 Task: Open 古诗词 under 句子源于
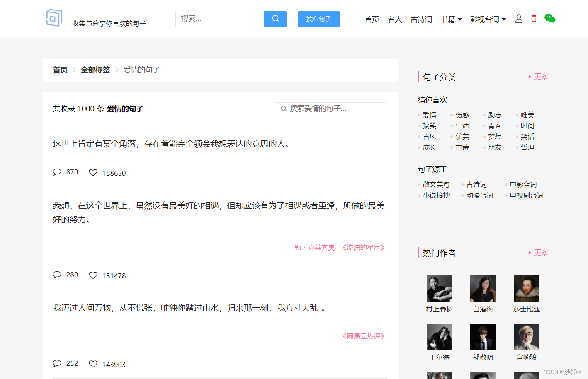476,184
